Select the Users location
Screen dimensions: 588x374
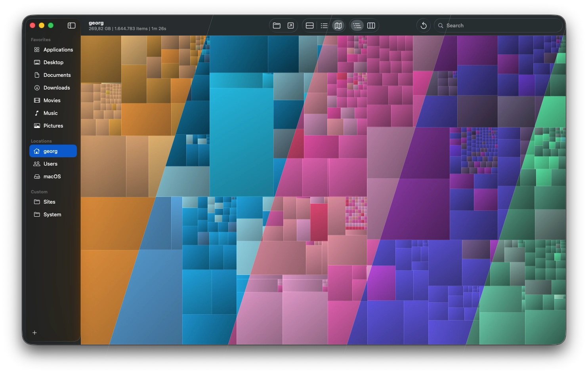click(x=53, y=164)
